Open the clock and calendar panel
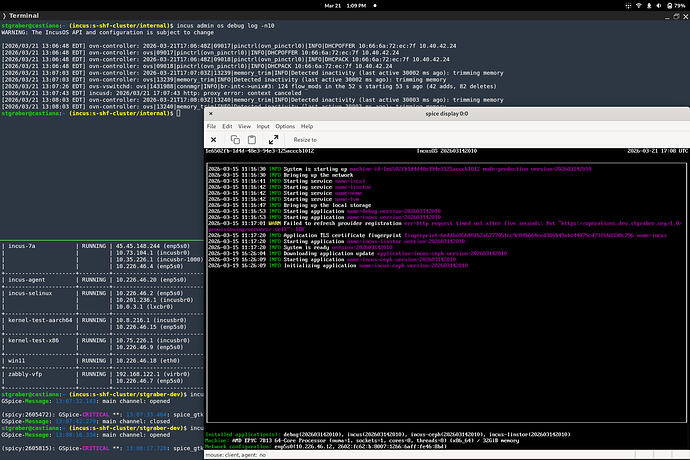The height and width of the screenshot is (460, 690). (x=345, y=6)
